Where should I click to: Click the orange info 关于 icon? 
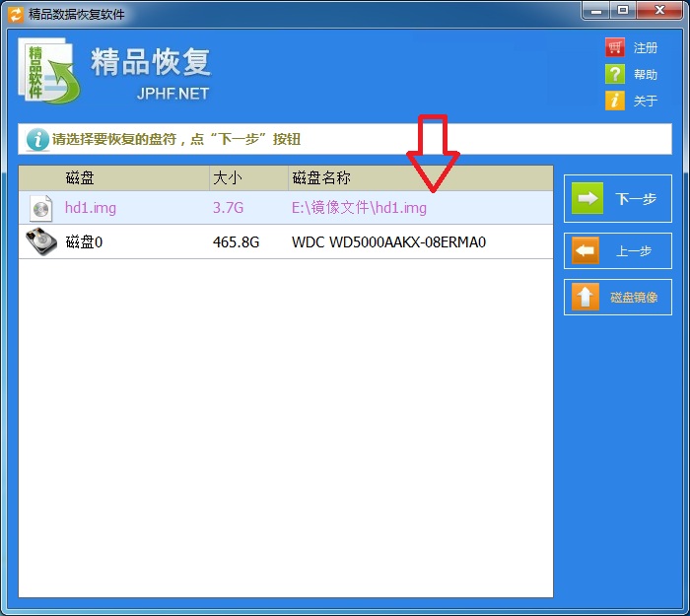click(x=615, y=101)
